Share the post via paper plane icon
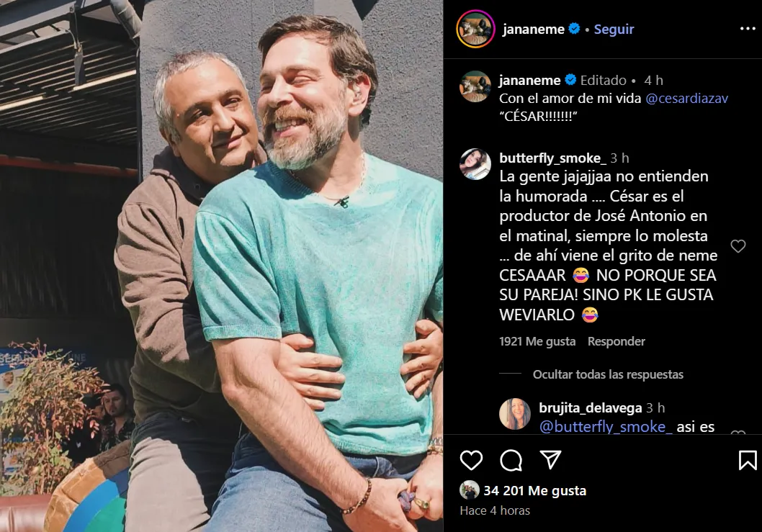The height and width of the screenshot is (532, 762). tap(550, 459)
